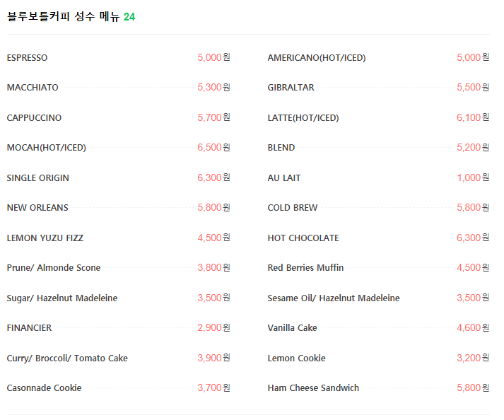Click the HOT CHOCOLATE price 6,300원

point(473,238)
